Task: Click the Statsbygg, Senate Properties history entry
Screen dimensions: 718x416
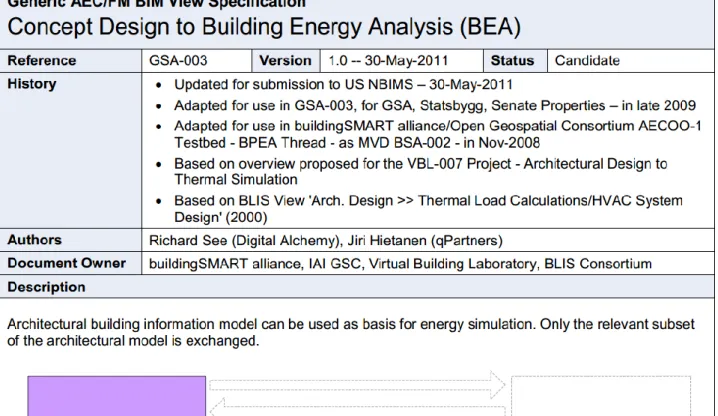Action: 435,105
